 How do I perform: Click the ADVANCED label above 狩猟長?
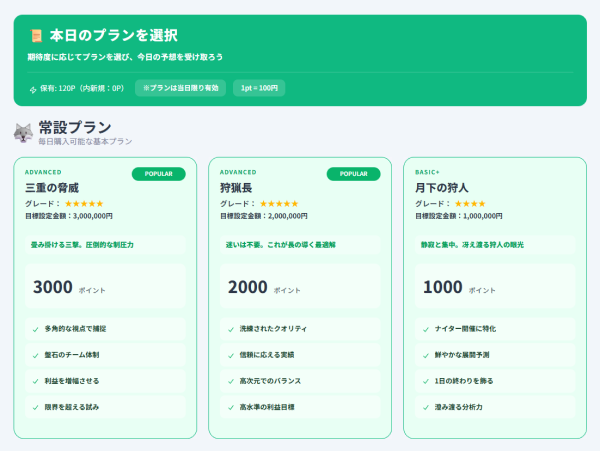(x=238, y=172)
